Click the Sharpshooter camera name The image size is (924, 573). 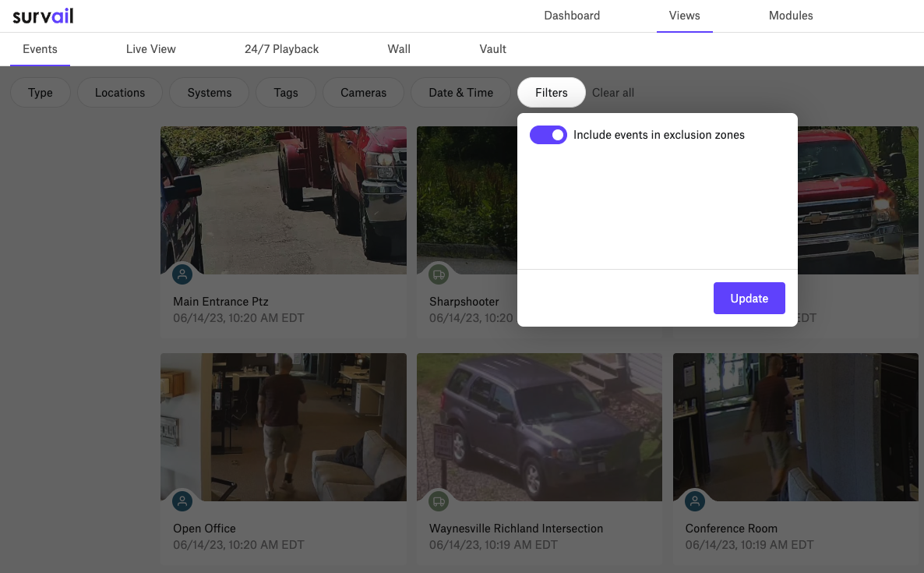point(464,302)
